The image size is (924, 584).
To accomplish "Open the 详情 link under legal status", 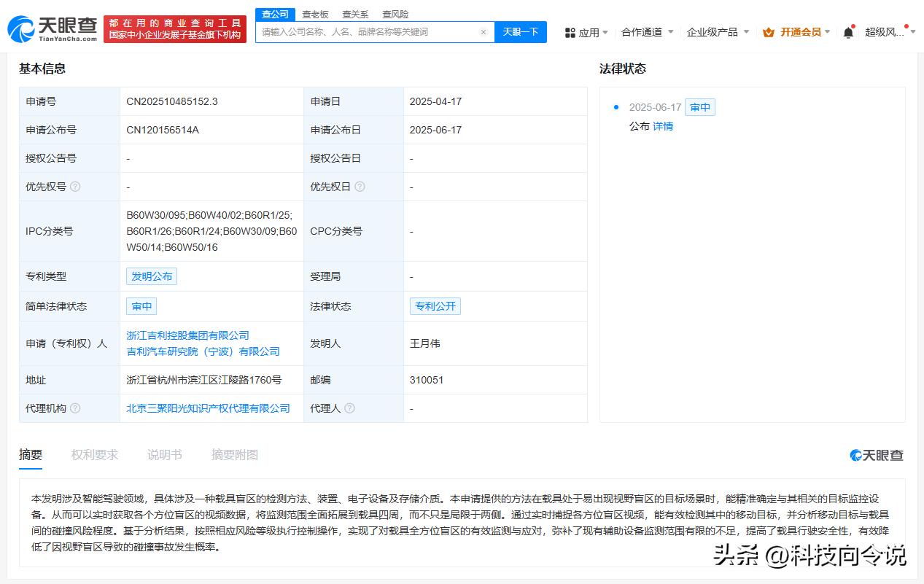I will 663,126.
